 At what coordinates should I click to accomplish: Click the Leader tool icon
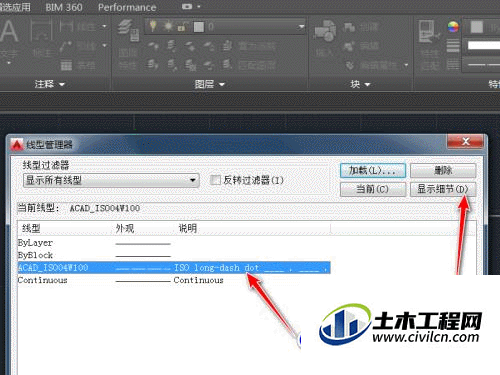click(x=66, y=46)
